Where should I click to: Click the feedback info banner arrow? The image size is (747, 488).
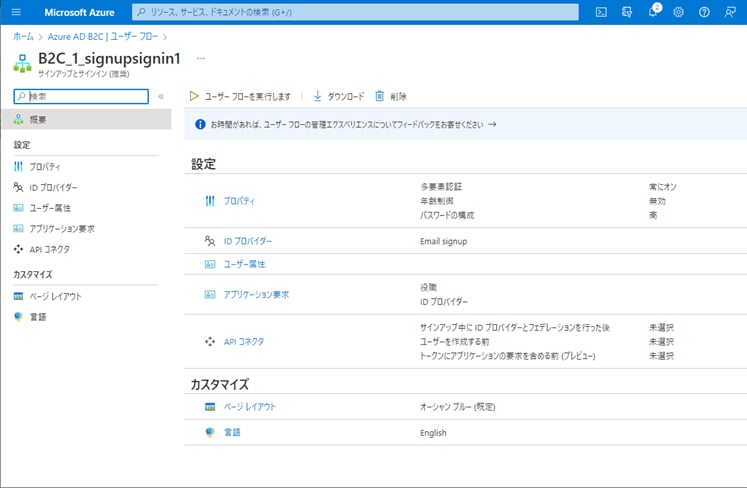[x=493, y=124]
